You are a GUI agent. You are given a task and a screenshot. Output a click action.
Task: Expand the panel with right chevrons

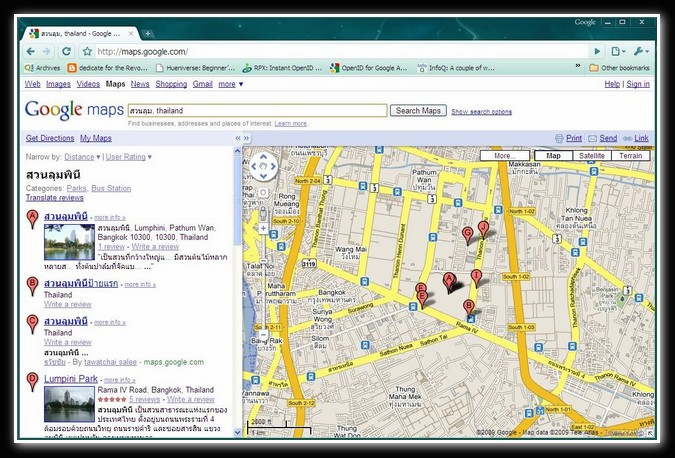tap(246, 138)
